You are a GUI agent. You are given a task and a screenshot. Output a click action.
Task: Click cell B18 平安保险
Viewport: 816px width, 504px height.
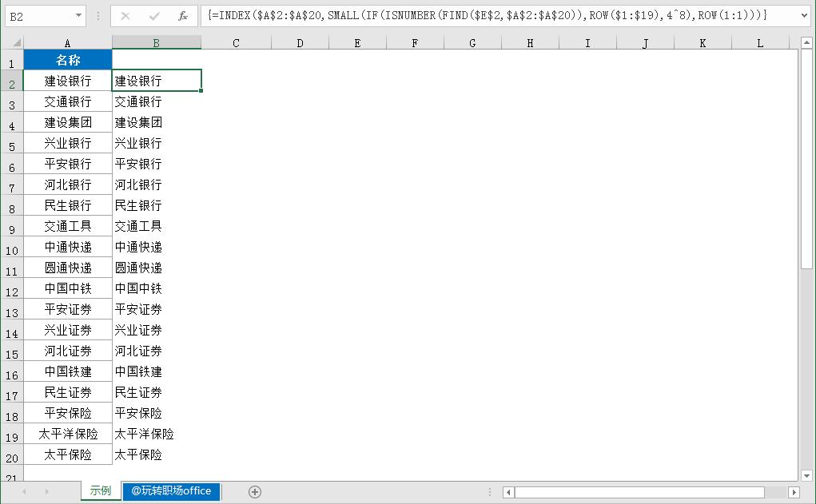(157, 413)
